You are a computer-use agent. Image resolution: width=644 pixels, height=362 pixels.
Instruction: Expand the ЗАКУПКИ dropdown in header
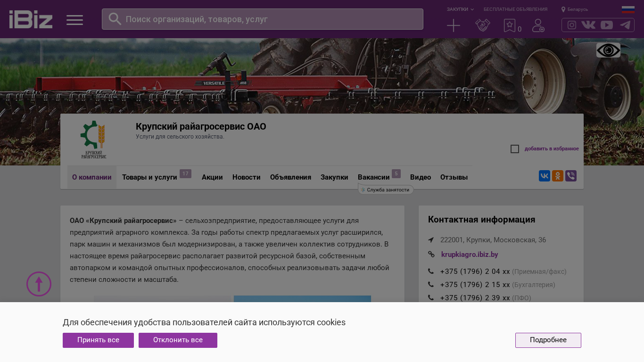(x=460, y=9)
